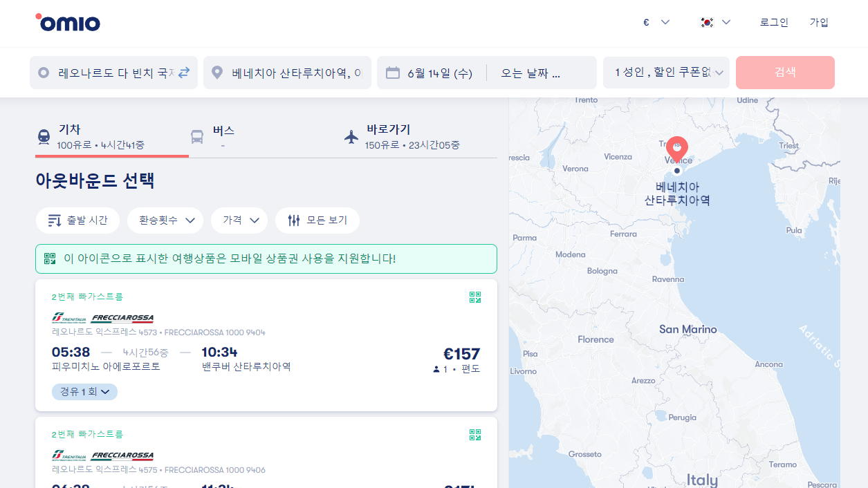The height and width of the screenshot is (488, 868).
Task: Expand the 경유 1 회 stops details
Action: pos(84,392)
